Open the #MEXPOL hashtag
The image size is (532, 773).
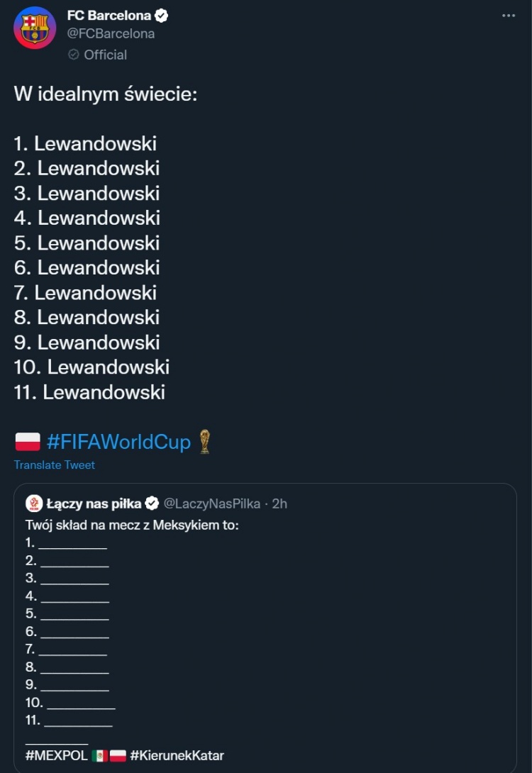point(56,755)
